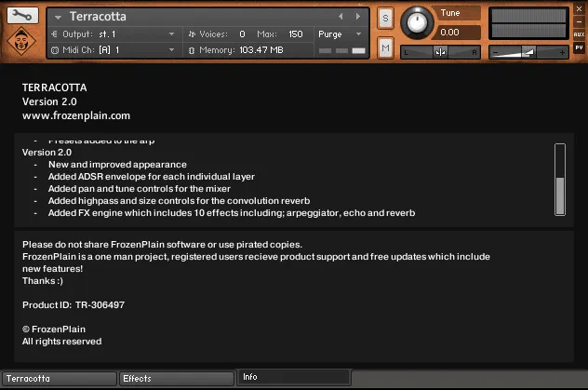Click 'Added pan and tune controls for the mixer'
This screenshot has height=390, width=588.
click(x=140, y=188)
